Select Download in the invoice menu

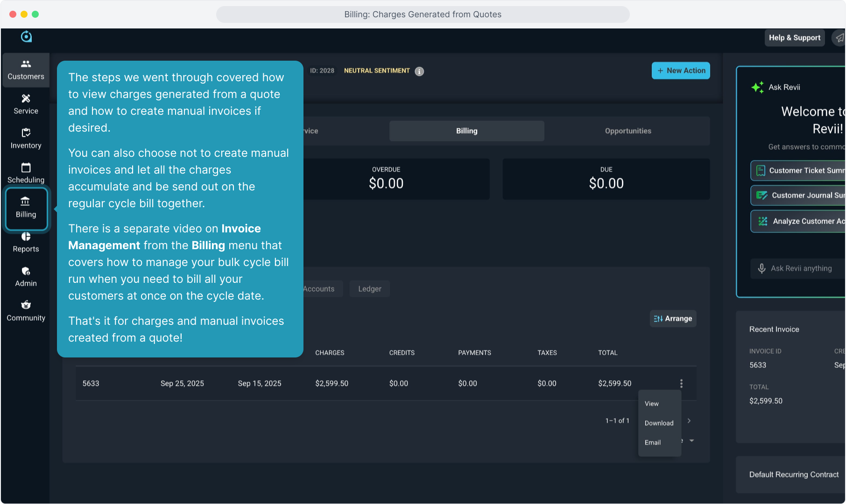coord(659,423)
